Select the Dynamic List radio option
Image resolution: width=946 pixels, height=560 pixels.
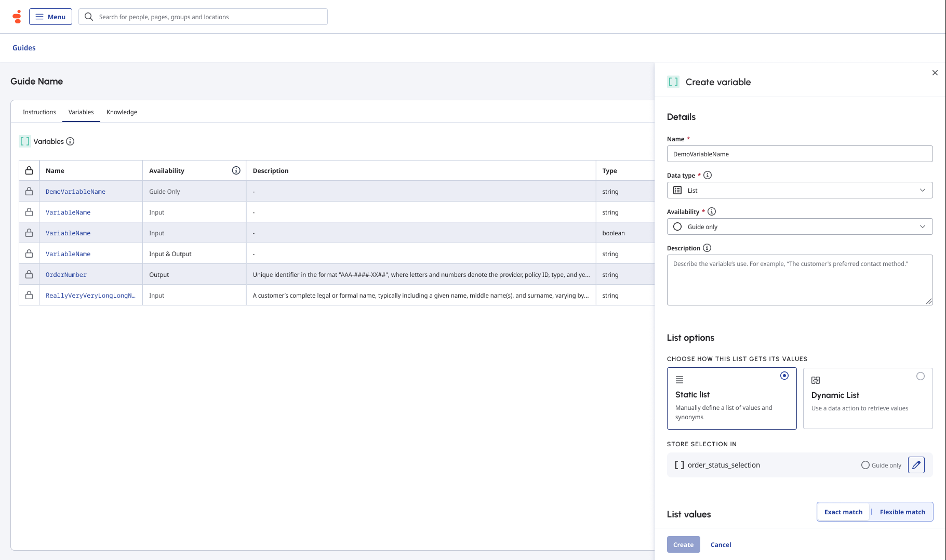pos(920,376)
